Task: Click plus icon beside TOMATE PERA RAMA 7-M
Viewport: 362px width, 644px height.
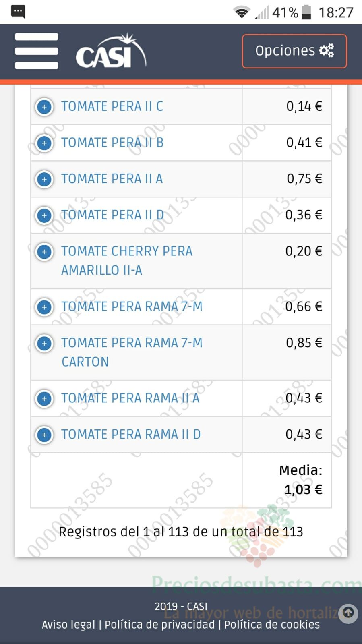Action: coord(44,307)
